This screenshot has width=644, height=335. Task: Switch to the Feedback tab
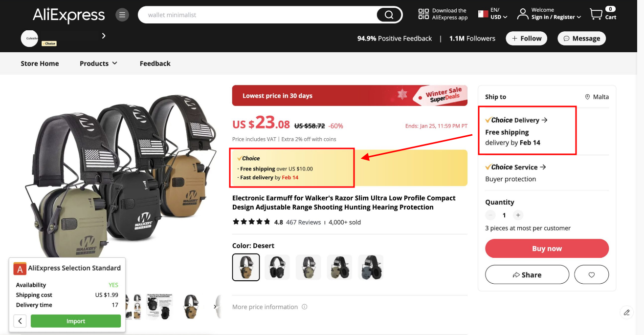[x=155, y=63]
